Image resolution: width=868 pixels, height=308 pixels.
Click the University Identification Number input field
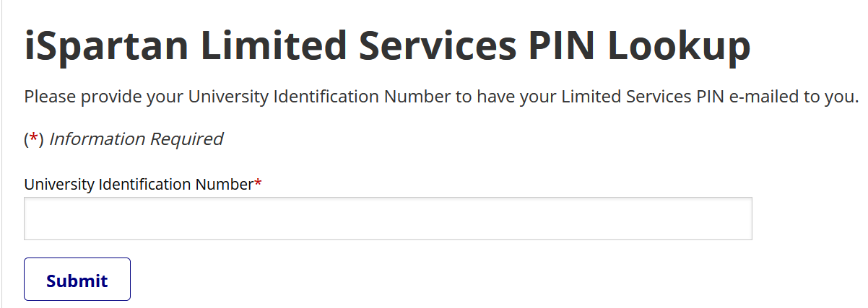pos(388,219)
